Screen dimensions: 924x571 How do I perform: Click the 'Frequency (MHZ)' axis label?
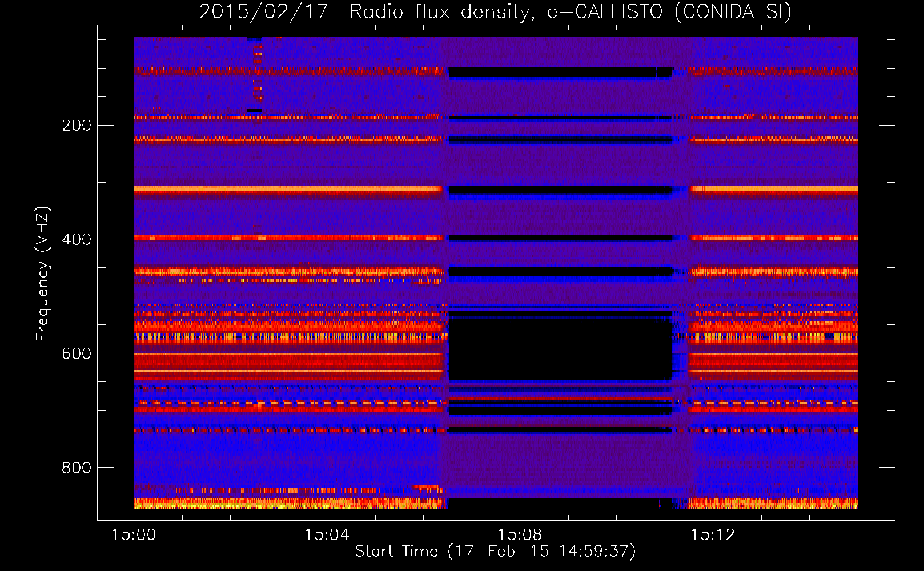[43, 274]
